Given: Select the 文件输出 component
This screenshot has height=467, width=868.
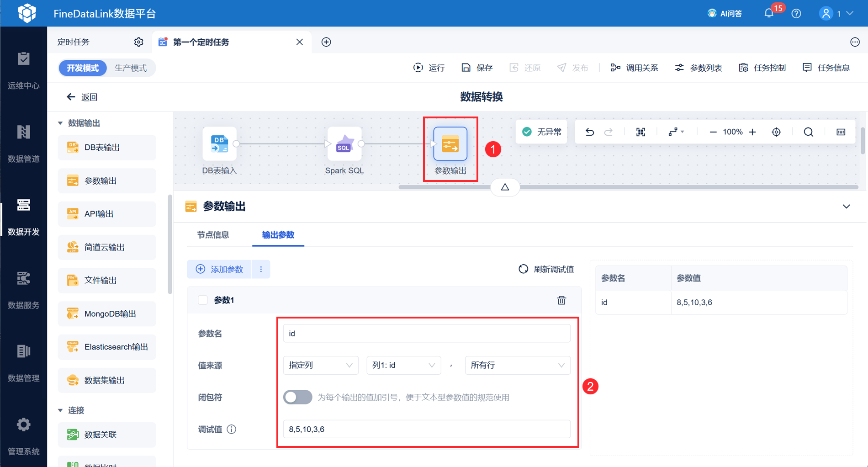Looking at the screenshot, I should 107,281.
